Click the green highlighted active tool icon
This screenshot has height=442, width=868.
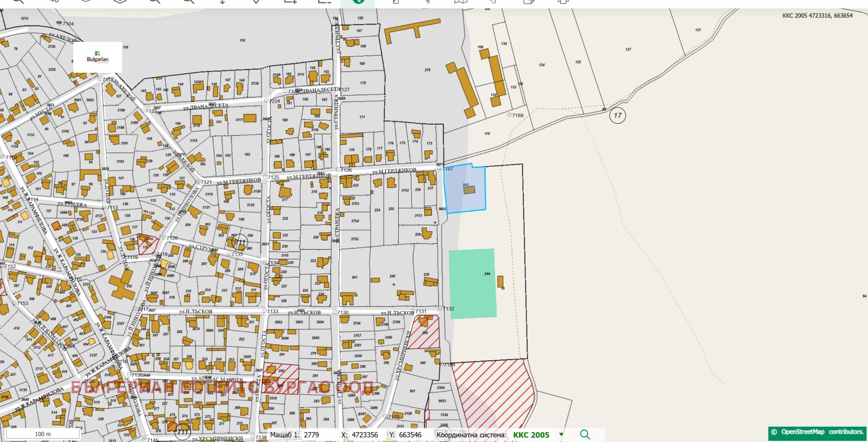point(358,2)
